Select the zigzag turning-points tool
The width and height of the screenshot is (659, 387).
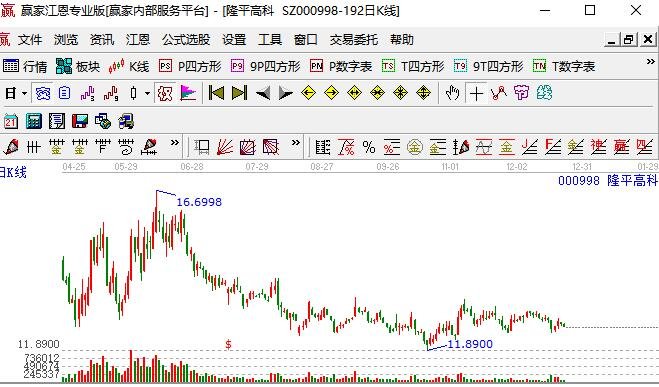click(499, 93)
